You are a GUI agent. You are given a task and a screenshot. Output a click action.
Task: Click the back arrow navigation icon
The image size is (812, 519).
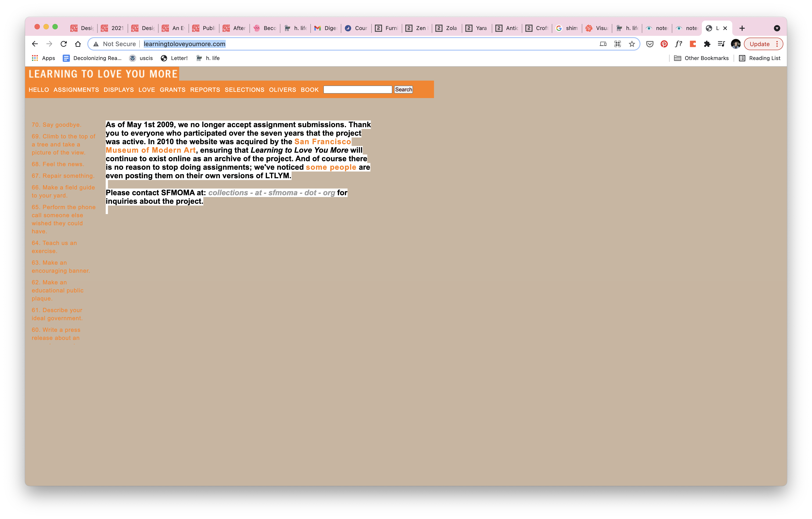[x=35, y=44]
